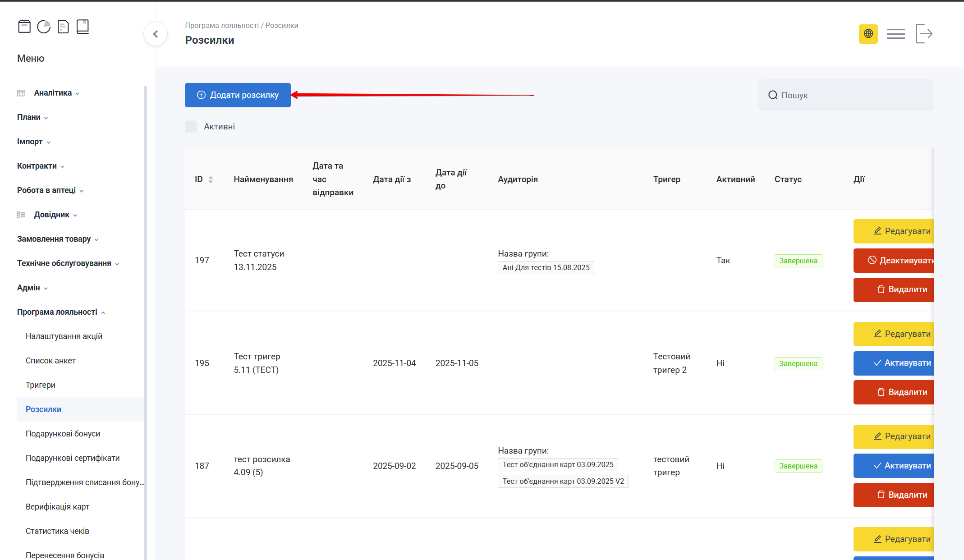Open the bookmark book icon in sidebar header
Image resolution: width=964 pixels, height=560 pixels.
(x=83, y=27)
